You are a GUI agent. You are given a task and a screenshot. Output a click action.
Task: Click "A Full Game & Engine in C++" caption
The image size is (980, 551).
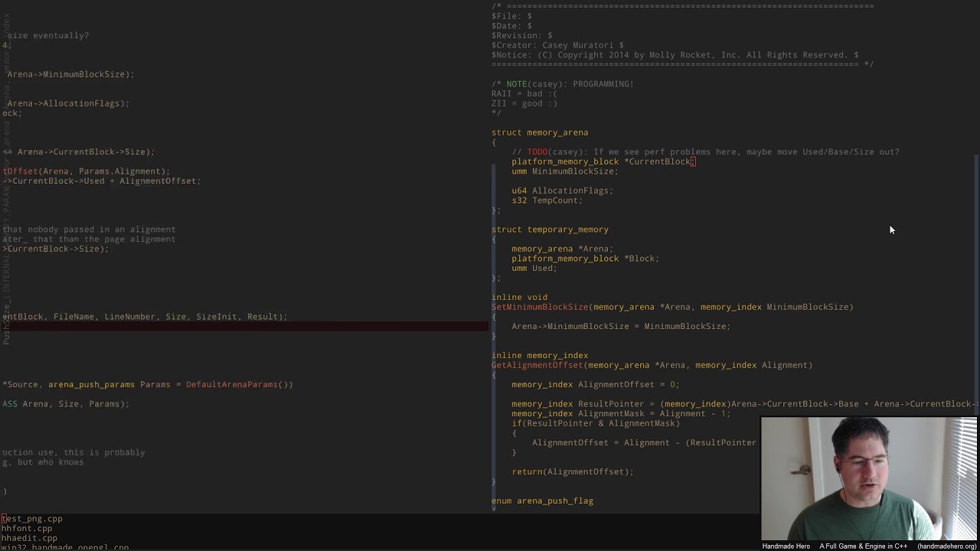tap(863, 546)
